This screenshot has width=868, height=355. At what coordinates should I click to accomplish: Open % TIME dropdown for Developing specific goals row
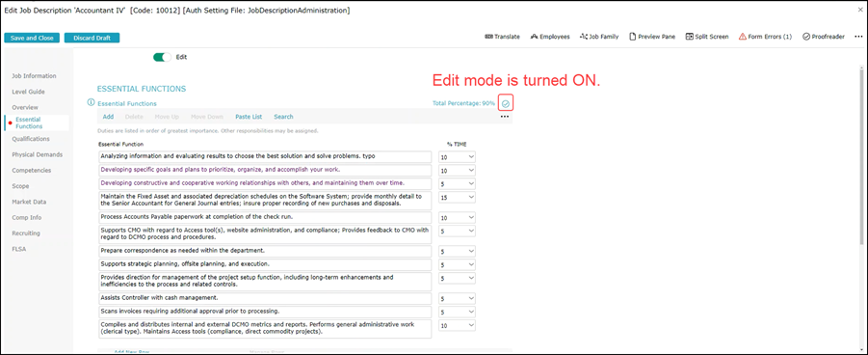point(457,171)
